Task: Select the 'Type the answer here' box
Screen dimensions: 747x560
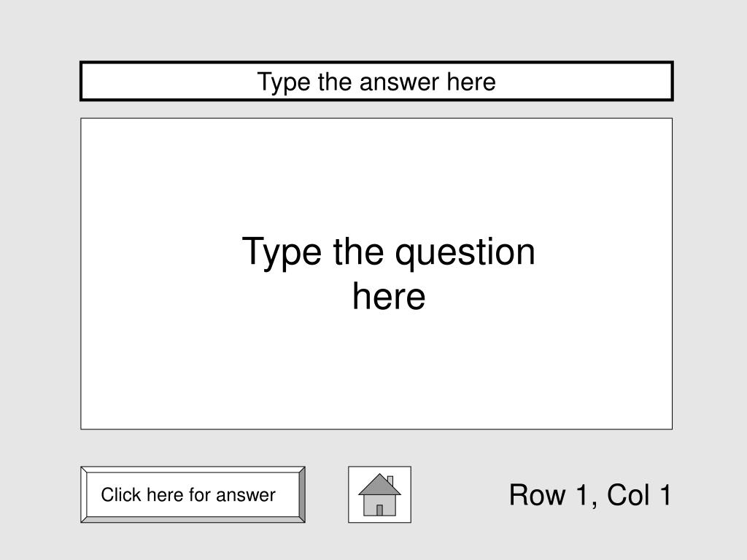Action: click(x=376, y=81)
